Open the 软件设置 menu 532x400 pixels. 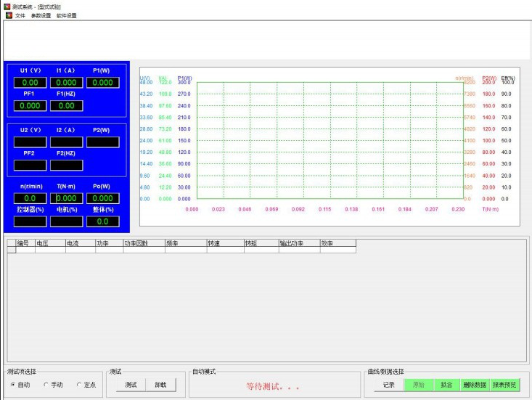[66, 15]
